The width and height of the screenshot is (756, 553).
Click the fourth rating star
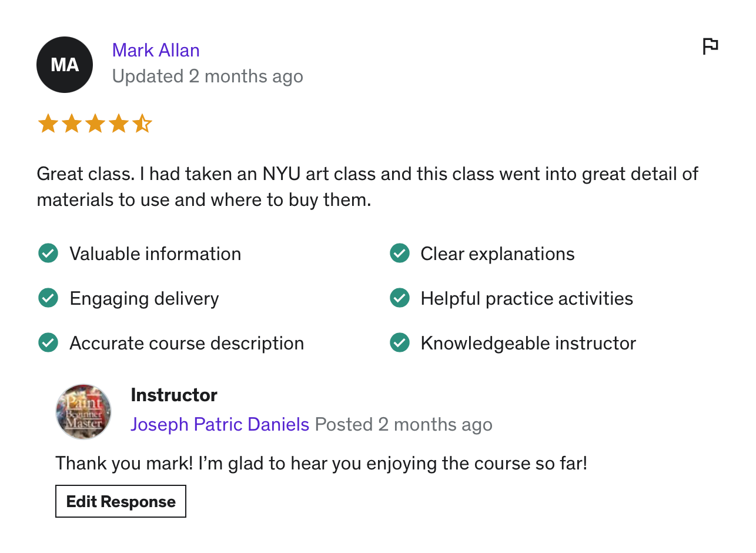[x=118, y=124]
